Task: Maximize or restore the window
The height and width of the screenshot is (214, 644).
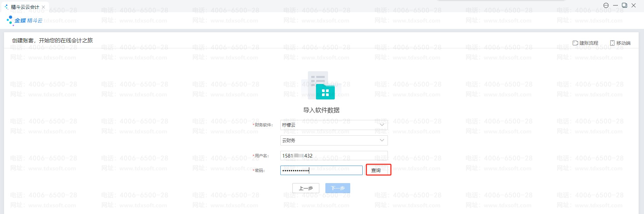Action: tap(625, 5)
